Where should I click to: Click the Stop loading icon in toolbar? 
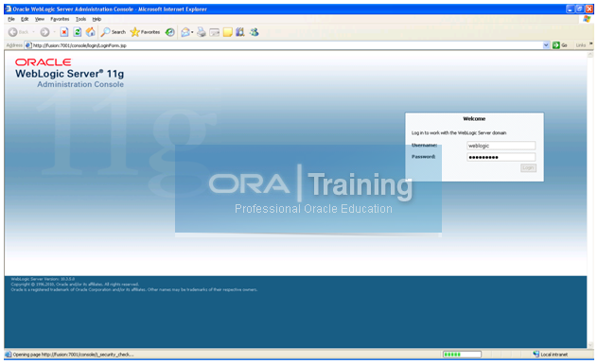(x=64, y=32)
